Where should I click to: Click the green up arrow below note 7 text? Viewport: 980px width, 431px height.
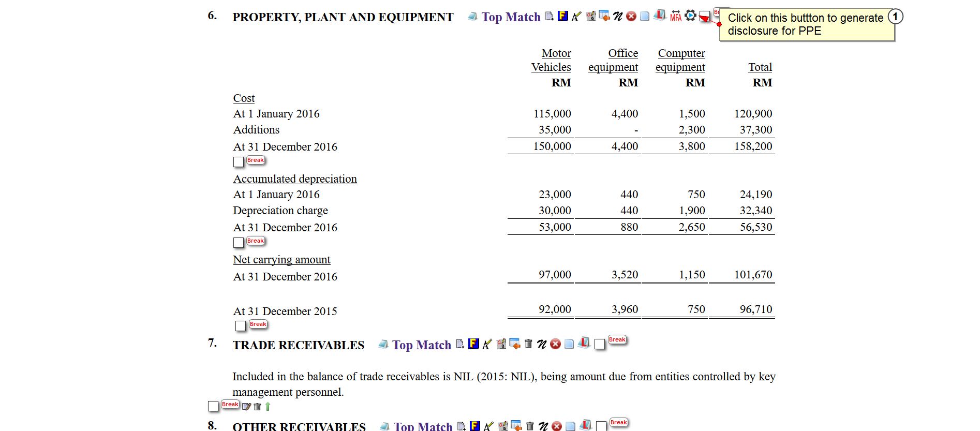coord(268,407)
